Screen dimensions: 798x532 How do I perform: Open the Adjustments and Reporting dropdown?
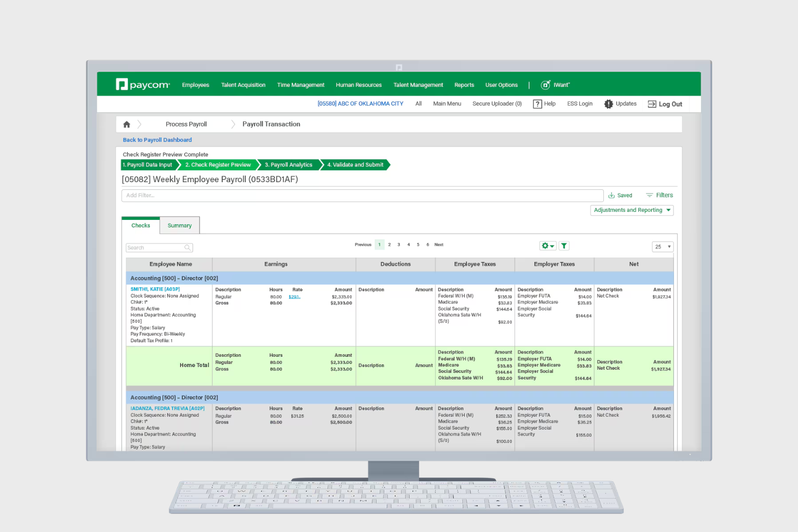click(x=631, y=210)
